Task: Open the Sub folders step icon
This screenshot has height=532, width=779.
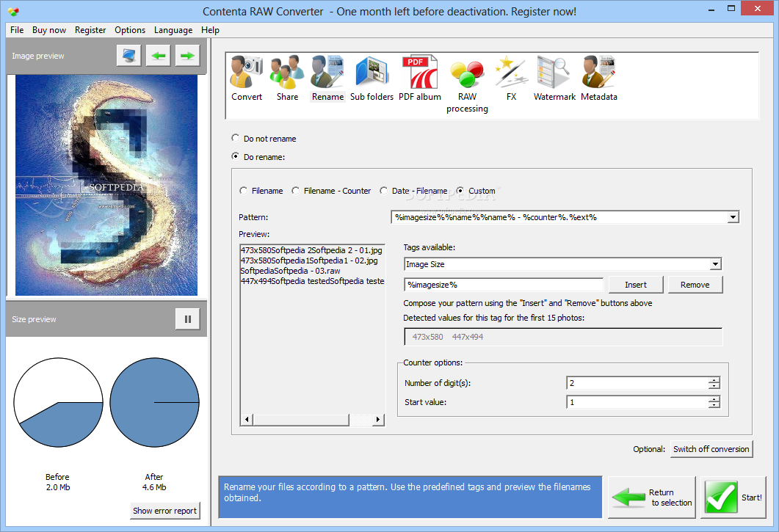Action: (x=372, y=79)
